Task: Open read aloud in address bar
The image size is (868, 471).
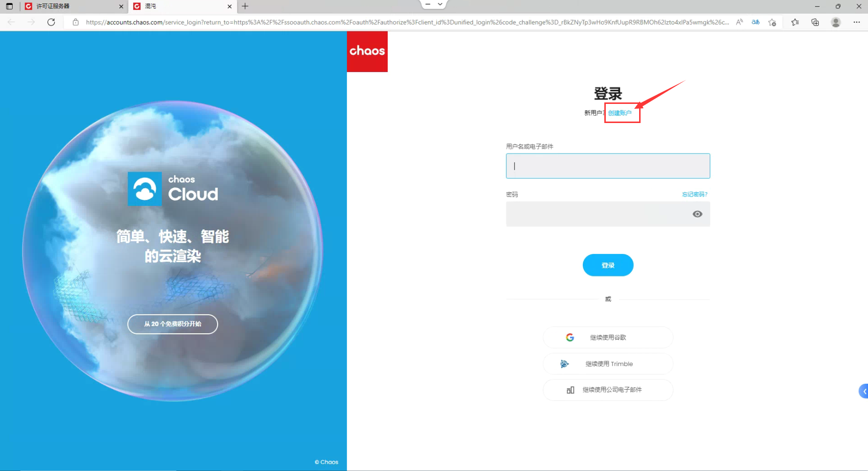Action: 740,22
